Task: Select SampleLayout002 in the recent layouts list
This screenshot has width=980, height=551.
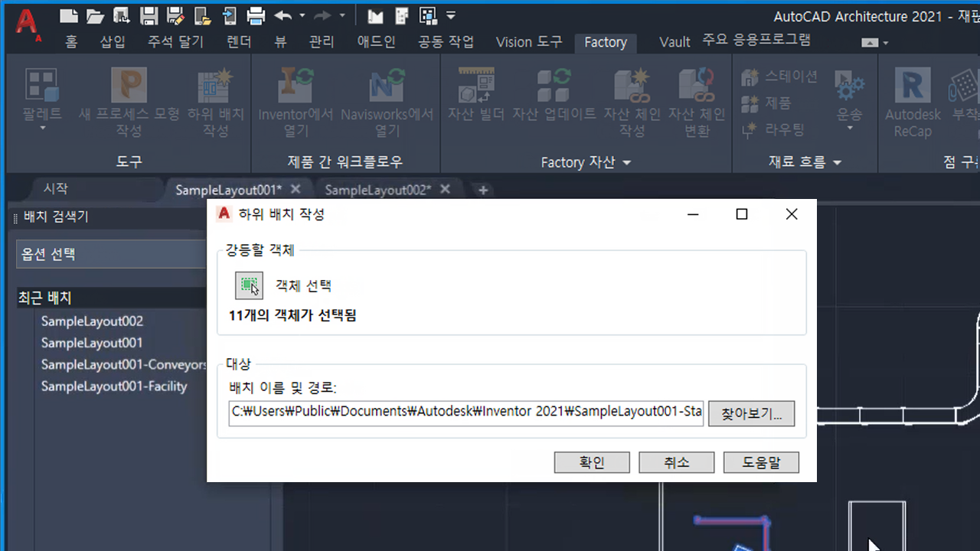Action: 92,321
